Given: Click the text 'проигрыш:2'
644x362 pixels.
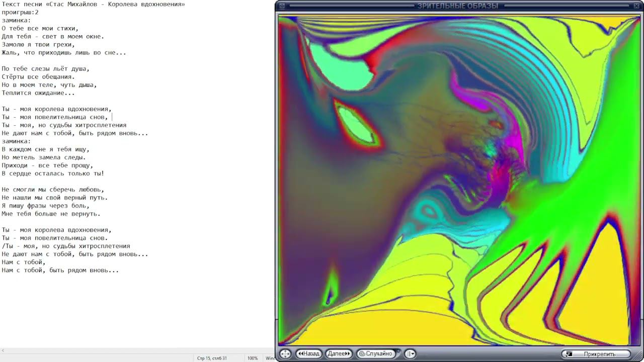Looking at the screenshot, I should (x=20, y=12).
